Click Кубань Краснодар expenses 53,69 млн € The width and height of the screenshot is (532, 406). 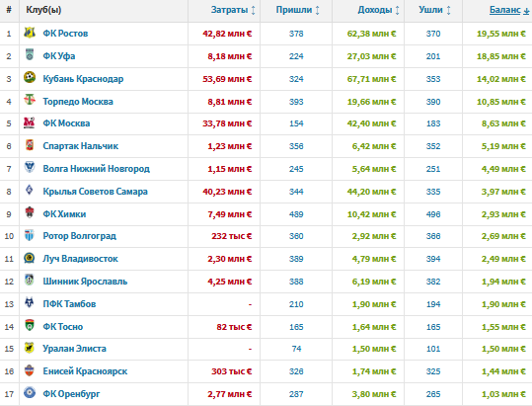click(x=227, y=79)
